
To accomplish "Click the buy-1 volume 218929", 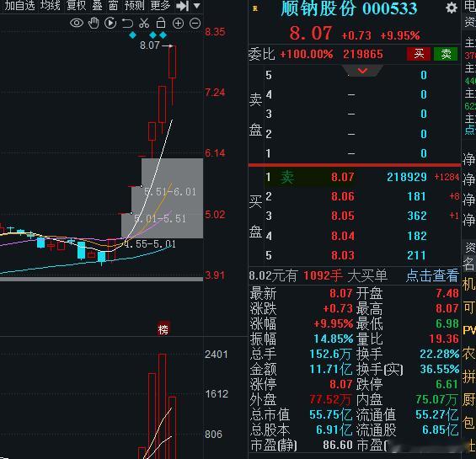I will [407, 177].
